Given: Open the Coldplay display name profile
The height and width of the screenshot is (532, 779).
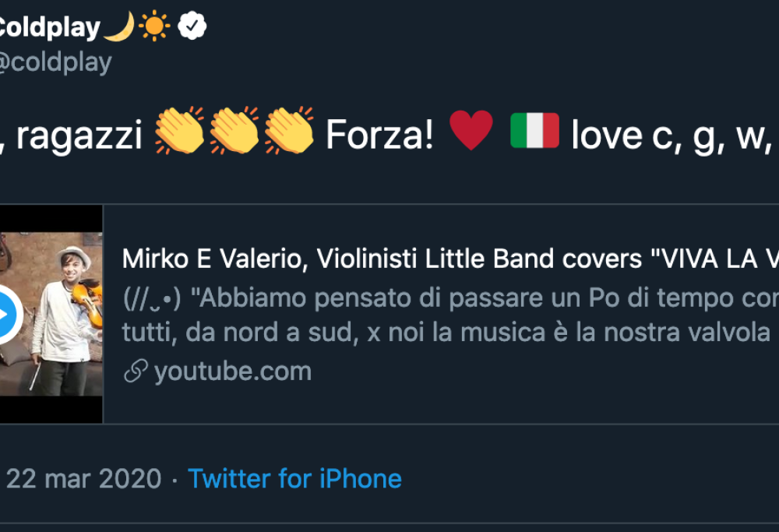Looking at the screenshot, I should 47,28.
